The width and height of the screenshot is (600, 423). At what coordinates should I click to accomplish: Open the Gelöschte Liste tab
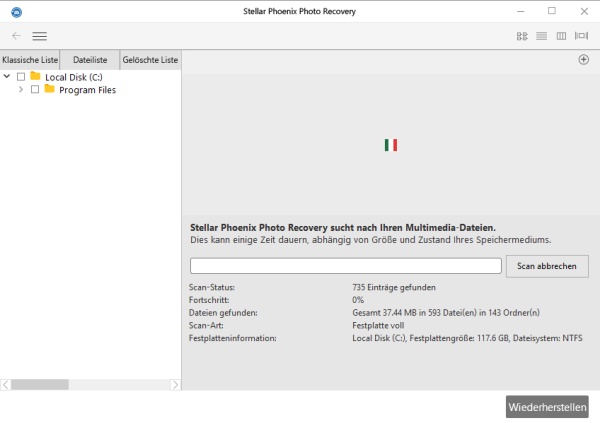[x=150, y=60]
